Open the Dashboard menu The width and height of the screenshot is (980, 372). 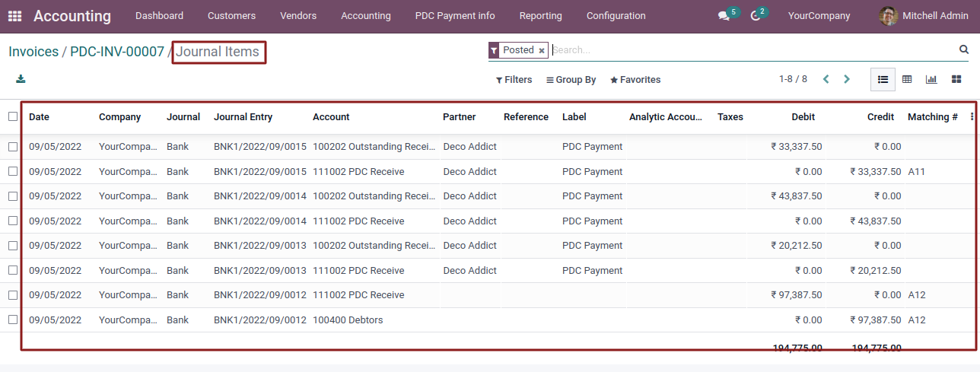(x=159, y=16)
